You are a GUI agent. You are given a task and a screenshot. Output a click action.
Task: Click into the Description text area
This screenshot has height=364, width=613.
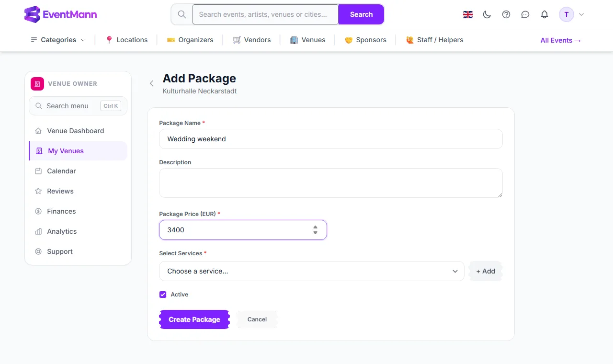(x=331, y=183)
